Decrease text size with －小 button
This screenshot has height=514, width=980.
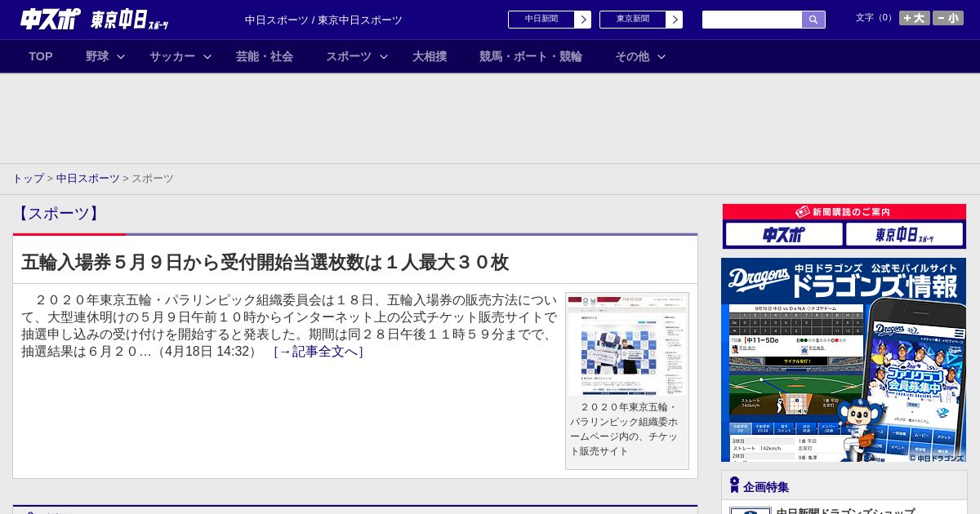coord(948,18)
